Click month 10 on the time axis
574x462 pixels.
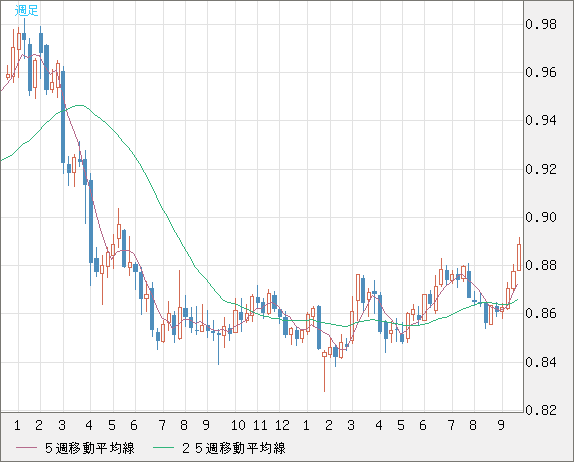[238, 425]
